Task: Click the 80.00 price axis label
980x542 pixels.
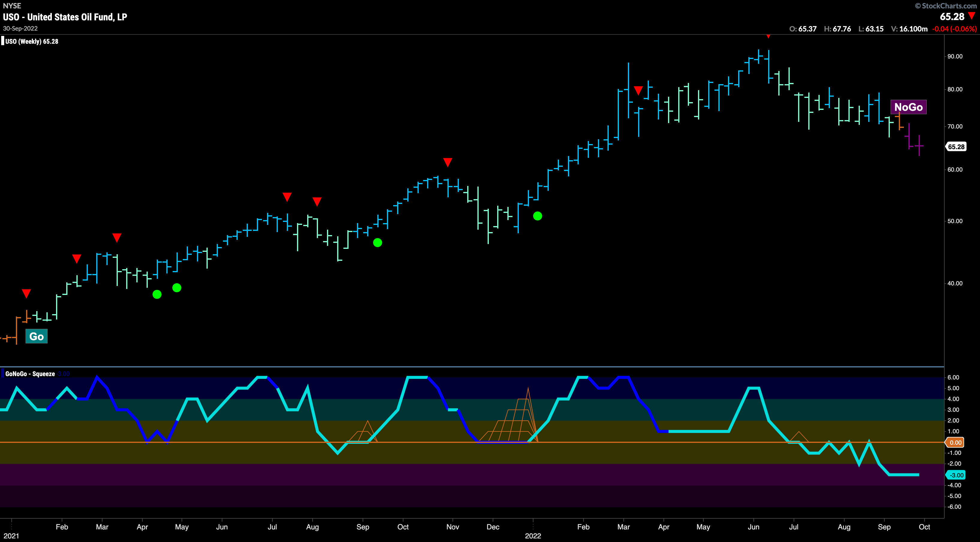Action: 955,89
